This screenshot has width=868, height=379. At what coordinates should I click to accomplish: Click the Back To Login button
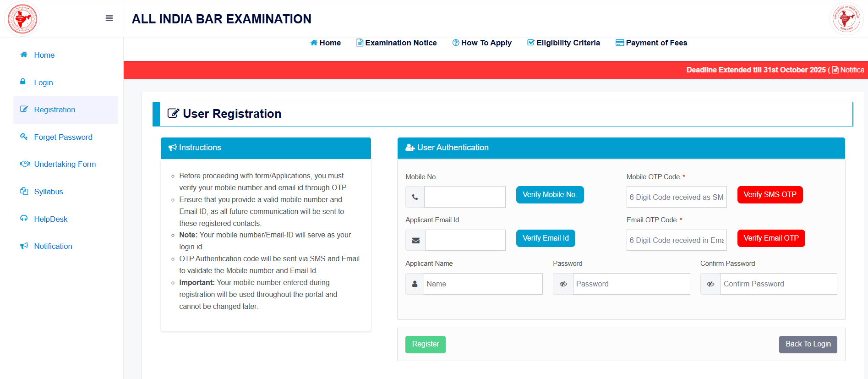(808, 344)
